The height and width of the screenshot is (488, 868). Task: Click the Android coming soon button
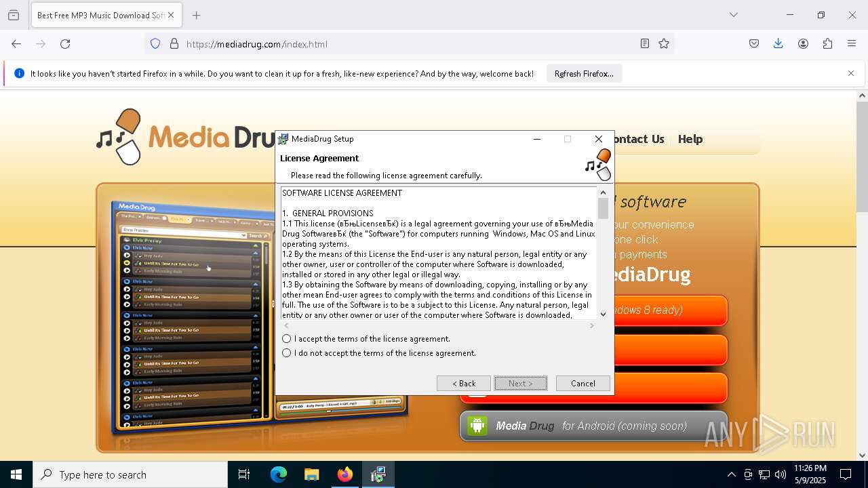tap(593, 426)
